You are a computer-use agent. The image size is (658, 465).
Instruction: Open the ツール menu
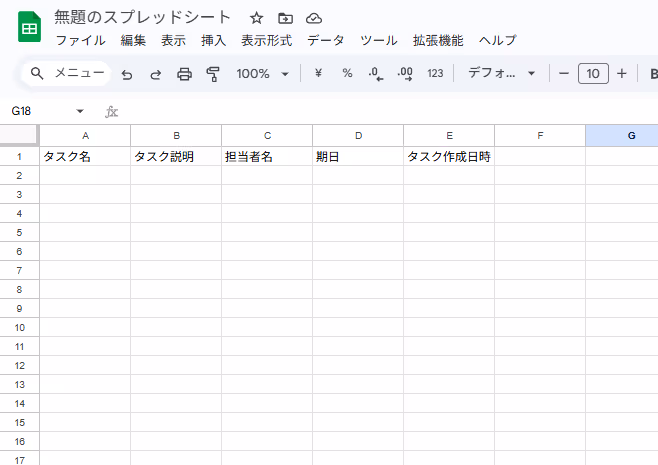[x=379, y=41]
